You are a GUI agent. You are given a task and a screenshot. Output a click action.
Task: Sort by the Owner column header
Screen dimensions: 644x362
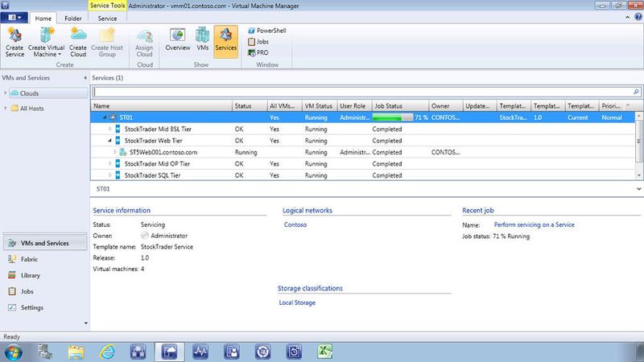446,106
